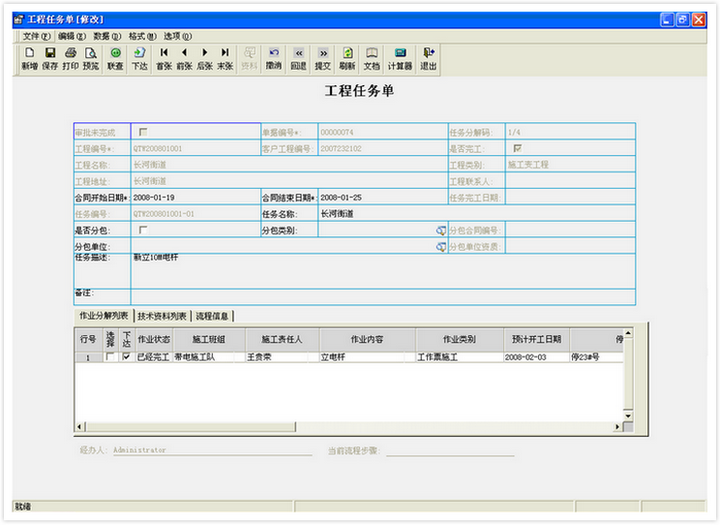Screen dimensions: 720x525
Task: Click the 任务描述 text area
Action: (x=383, y=271)
